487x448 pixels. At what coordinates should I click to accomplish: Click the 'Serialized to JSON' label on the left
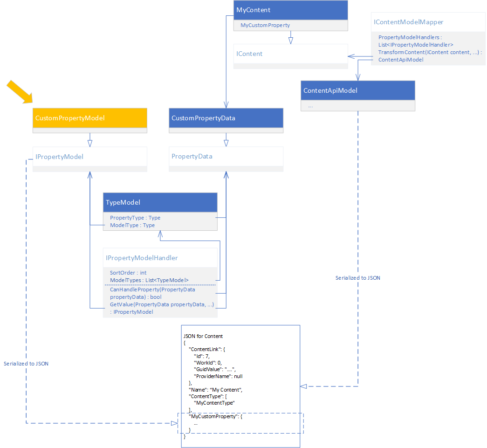[26, 363]
